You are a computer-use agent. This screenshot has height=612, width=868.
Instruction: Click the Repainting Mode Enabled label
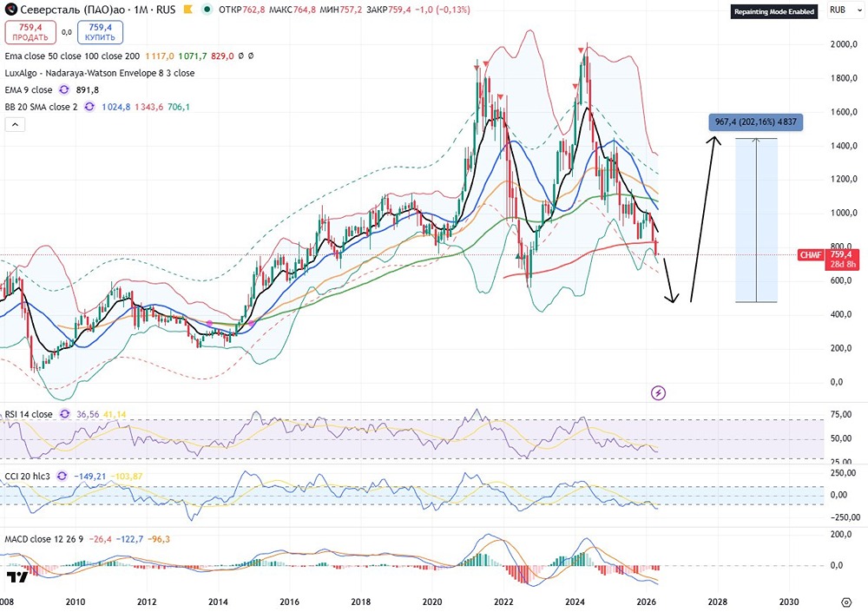[x=774, y=11]
